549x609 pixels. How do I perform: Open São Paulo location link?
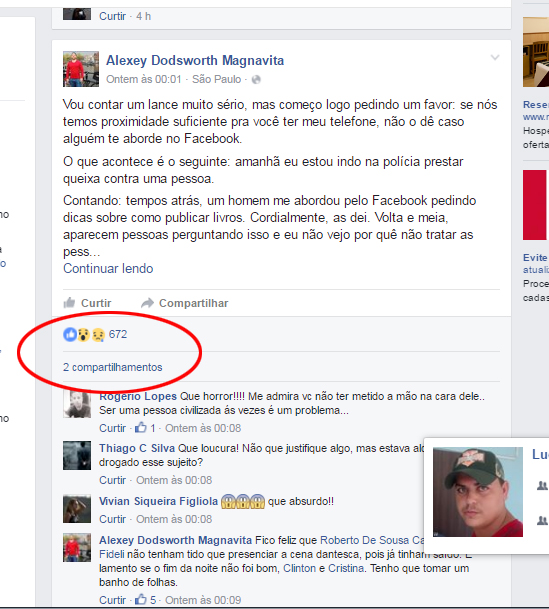pyautogui.click(x=216, y=79)
